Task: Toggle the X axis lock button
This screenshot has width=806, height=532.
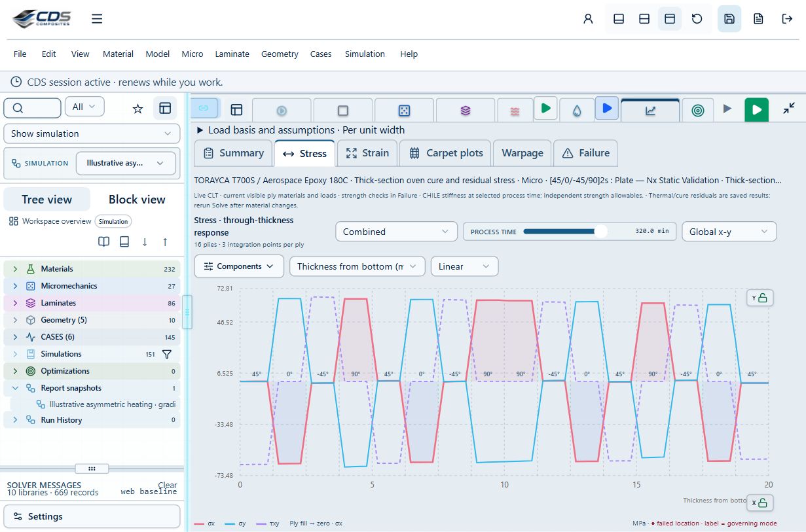Action: coord(760,503)
